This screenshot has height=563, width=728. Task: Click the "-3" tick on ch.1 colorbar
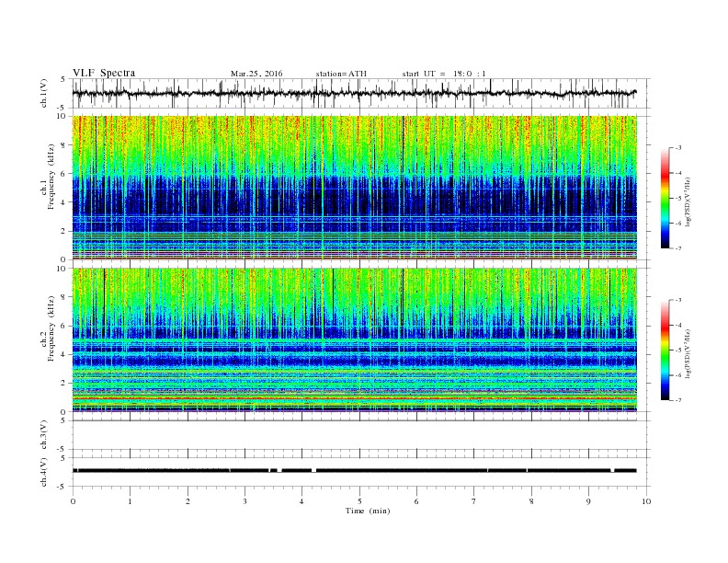pos(678,148)
